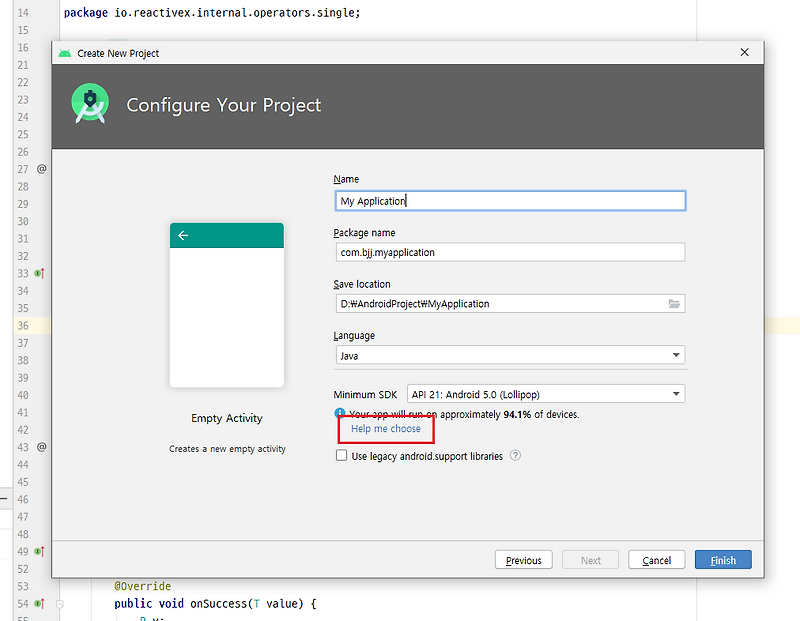Open the Minimum SDK dropdown
This screenshot has height=621, width=800.
tap(545, 393)
